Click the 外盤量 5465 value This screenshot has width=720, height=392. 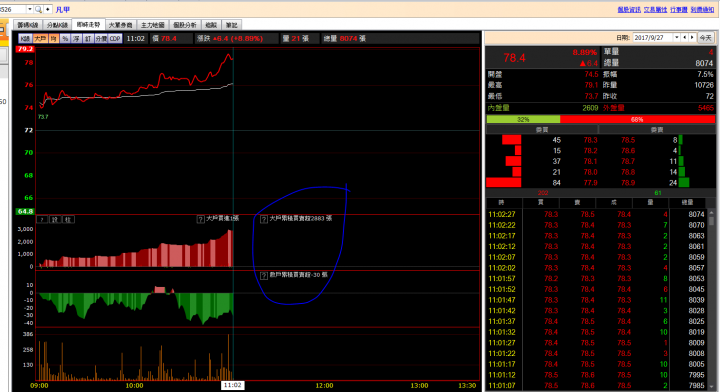point(705,108)
